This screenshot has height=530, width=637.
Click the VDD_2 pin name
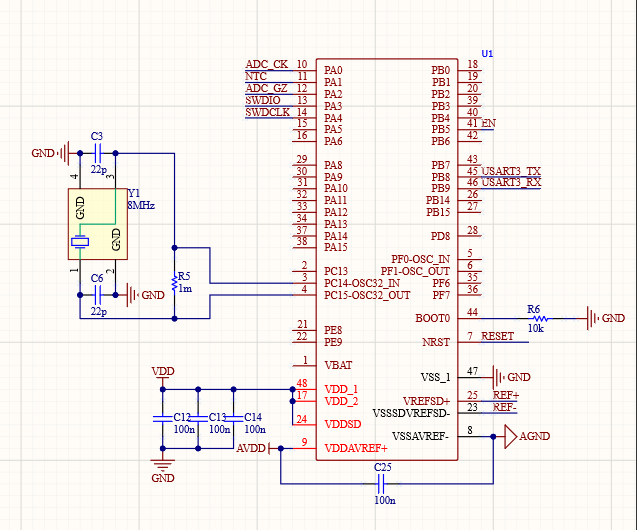point(341,402)
